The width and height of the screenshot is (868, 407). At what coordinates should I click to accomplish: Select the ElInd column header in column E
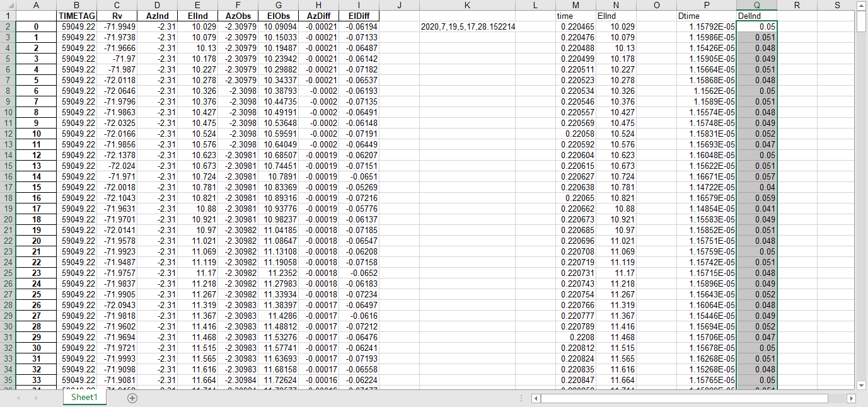pyautogui.click(x=197, y=16)
